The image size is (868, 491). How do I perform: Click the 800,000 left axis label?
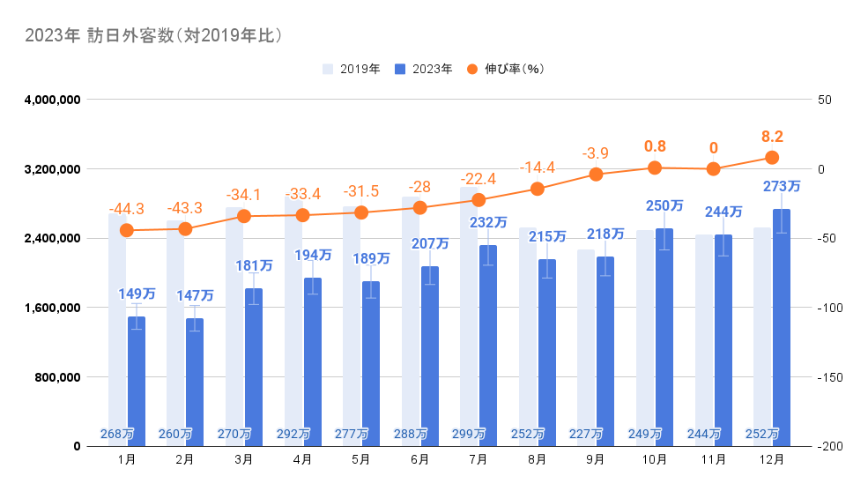(58, 377)
